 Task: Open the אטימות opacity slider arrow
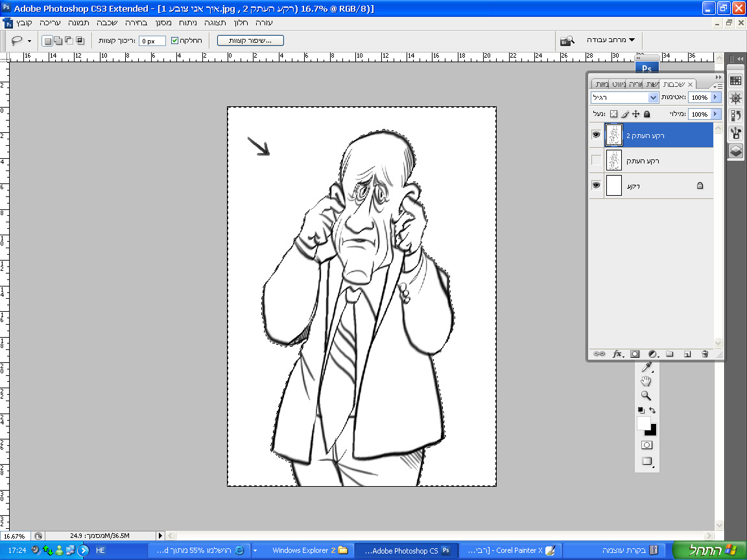[716, 97]
